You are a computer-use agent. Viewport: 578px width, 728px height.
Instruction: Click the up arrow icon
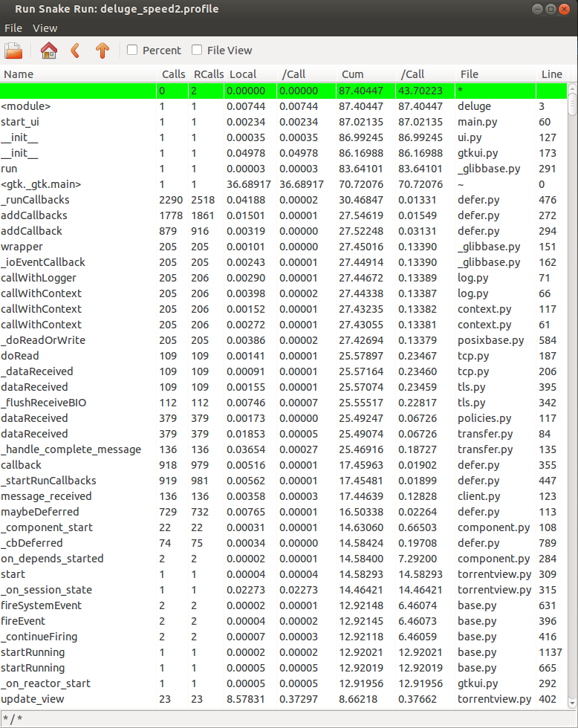[x=103, y=51]
